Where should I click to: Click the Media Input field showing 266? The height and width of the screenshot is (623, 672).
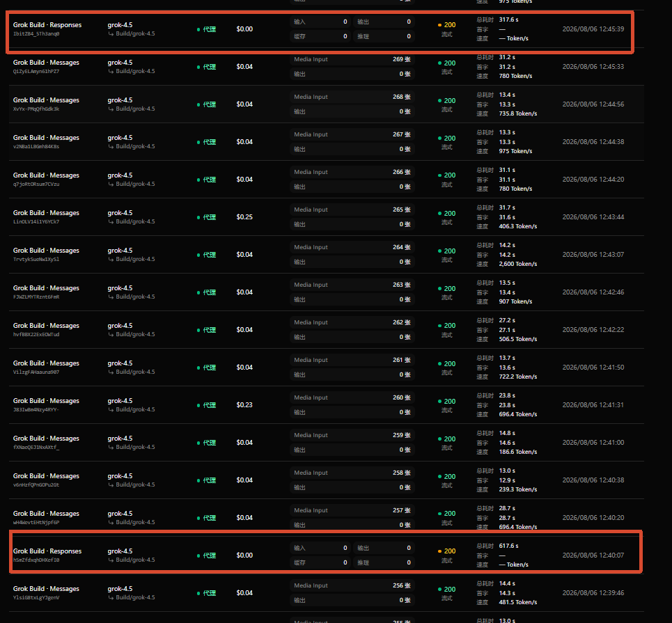pos(352,172)
